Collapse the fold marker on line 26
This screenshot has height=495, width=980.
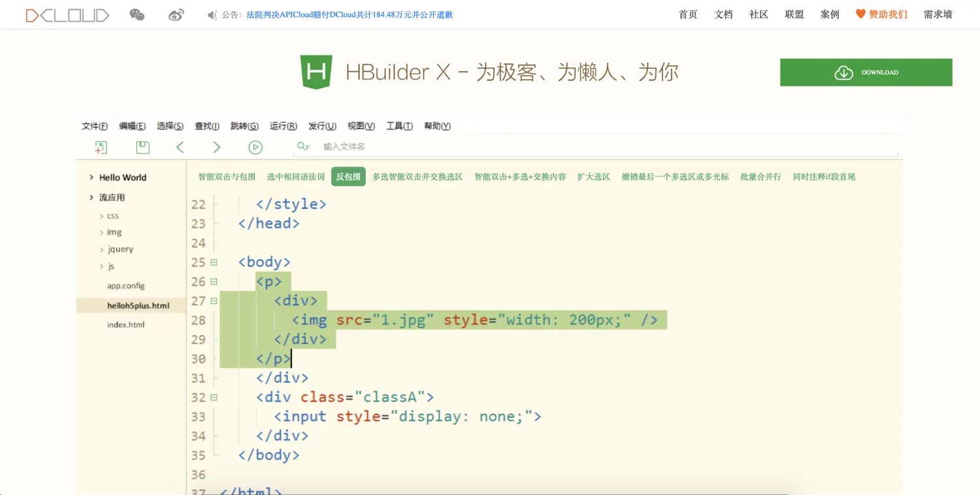[214, 282]
